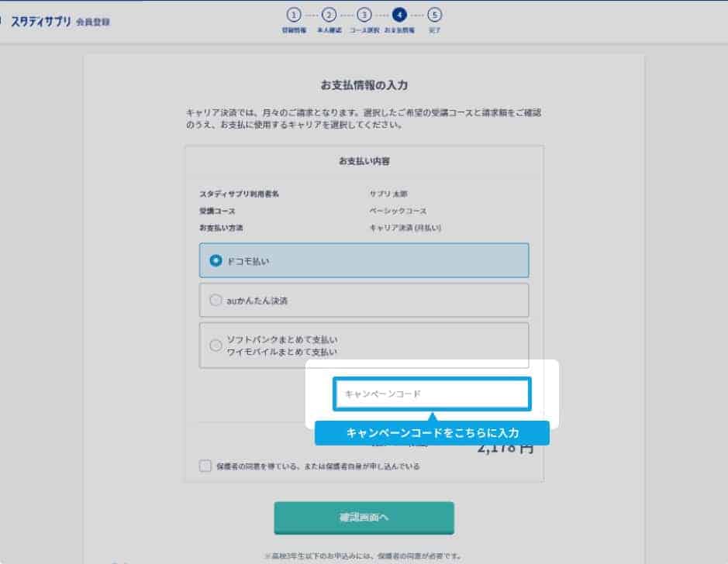Click the キャリア決済 (月払い) value
728x564 pixels.
(x=405, y=228)
